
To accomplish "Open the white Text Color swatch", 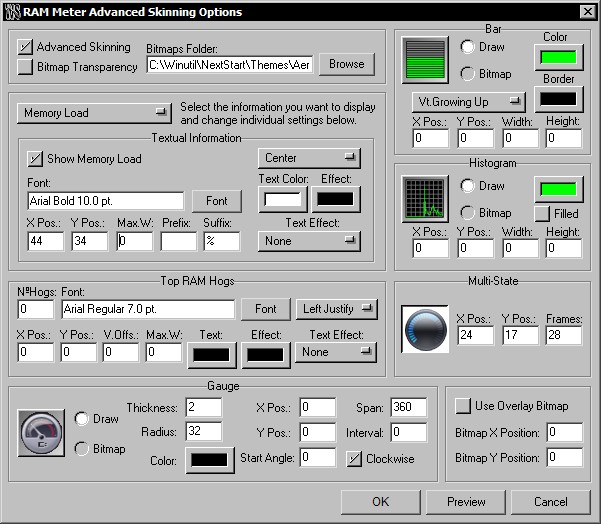I will 283,199.
